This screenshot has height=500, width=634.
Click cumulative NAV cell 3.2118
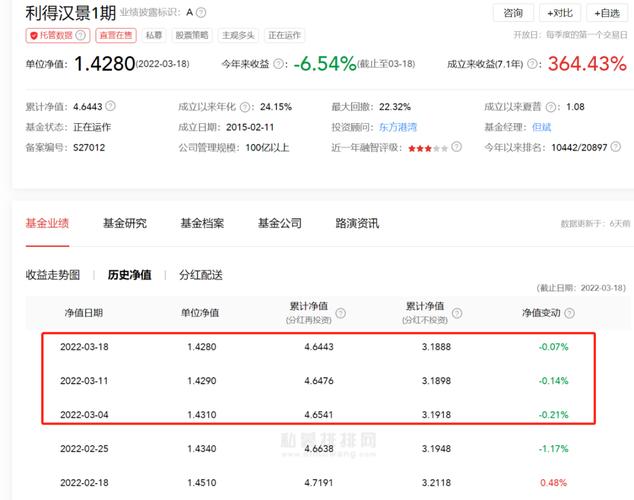pos(436,483)
